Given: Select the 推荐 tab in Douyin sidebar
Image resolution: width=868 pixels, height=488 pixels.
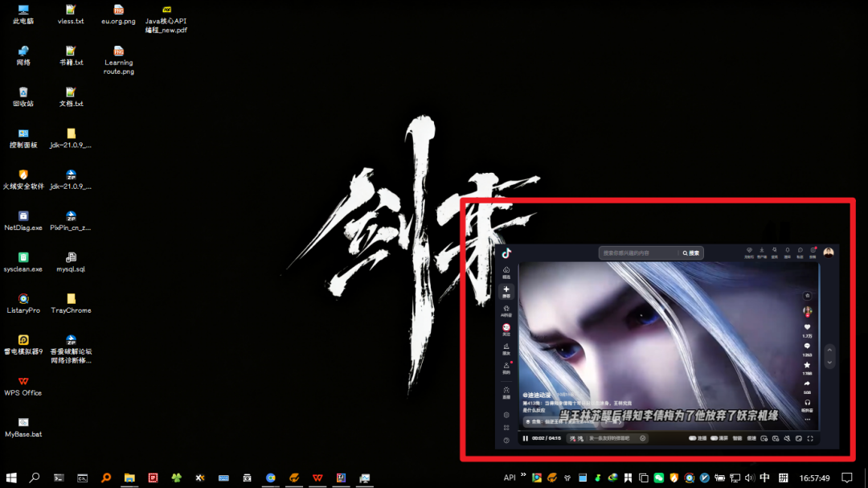Looking at the screenshot, I should (x=506, y=291).
